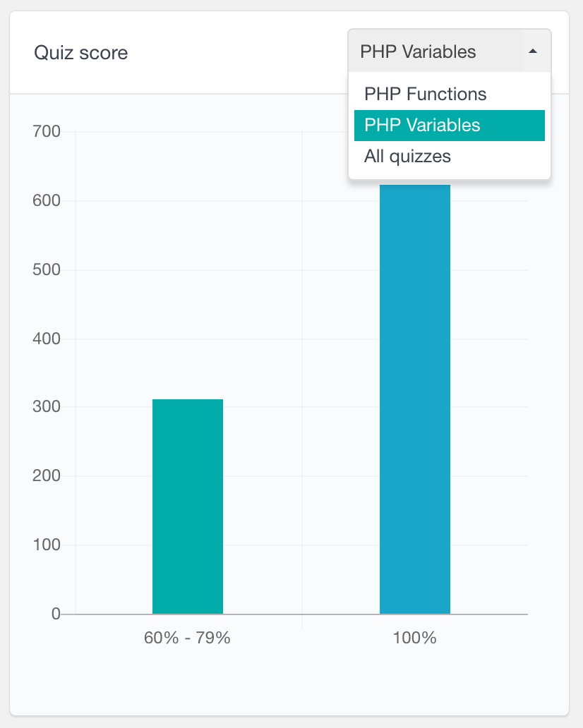Click the 200 y-axis label
583x728 pixels.
(47, 476)
